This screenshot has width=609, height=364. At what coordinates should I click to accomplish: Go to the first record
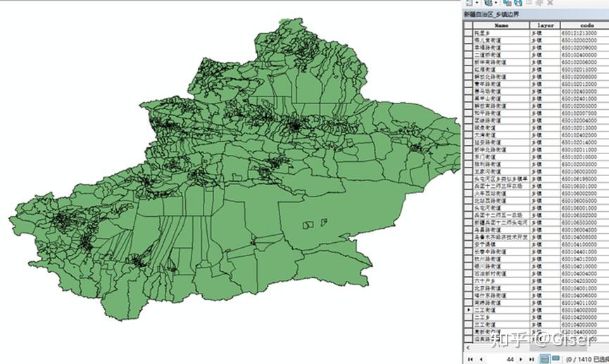tap(471, 359)
